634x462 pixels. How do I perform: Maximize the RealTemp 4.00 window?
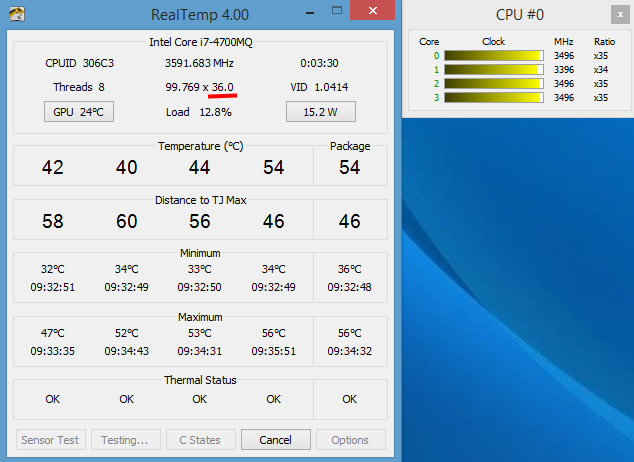coord(337,11)
